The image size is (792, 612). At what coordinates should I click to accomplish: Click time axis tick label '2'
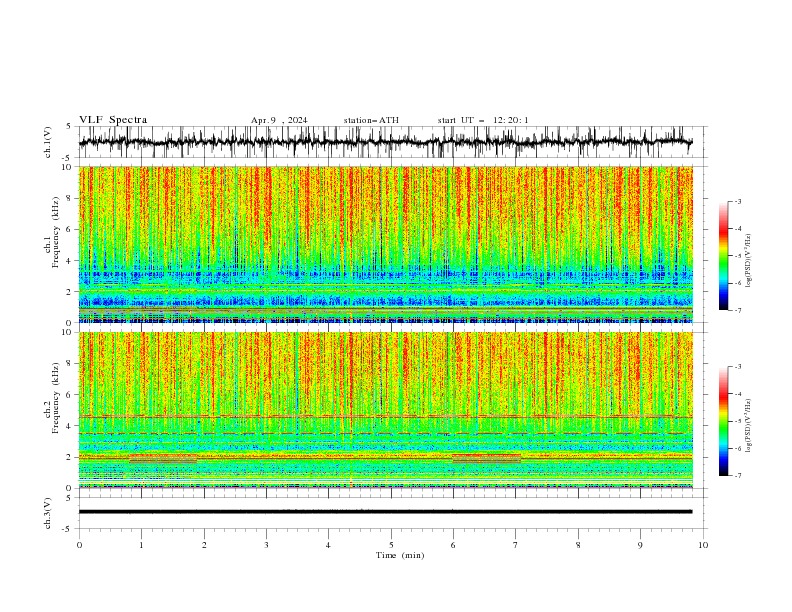204,545
